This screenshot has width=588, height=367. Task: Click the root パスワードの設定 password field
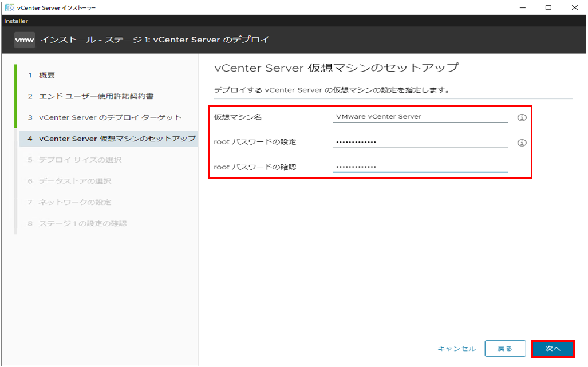[420, 141]
